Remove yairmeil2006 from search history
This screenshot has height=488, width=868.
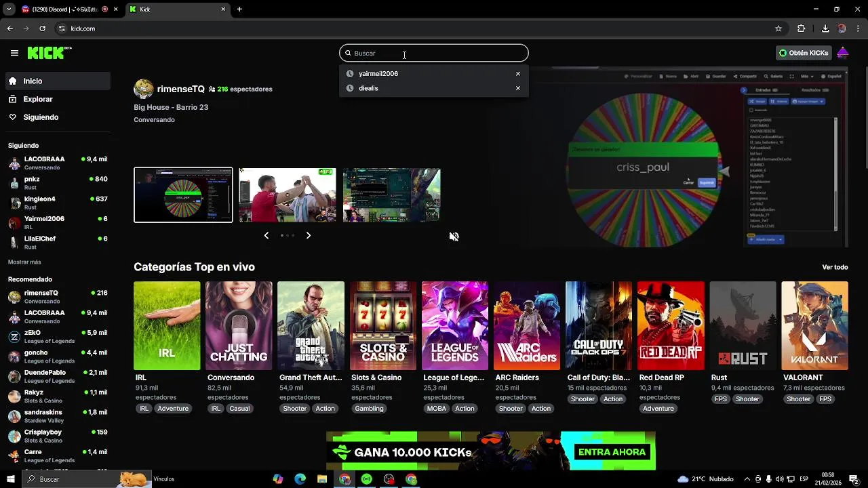point(518,74)
